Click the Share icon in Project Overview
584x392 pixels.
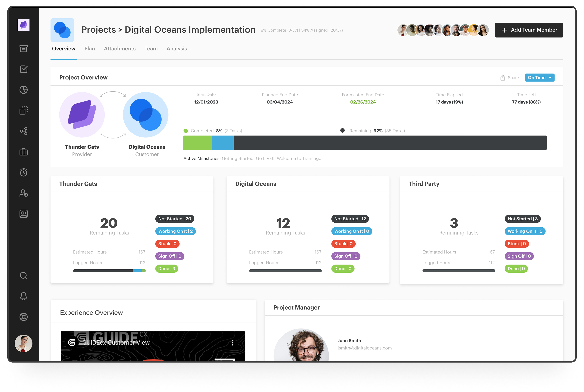tap(502, 77)
